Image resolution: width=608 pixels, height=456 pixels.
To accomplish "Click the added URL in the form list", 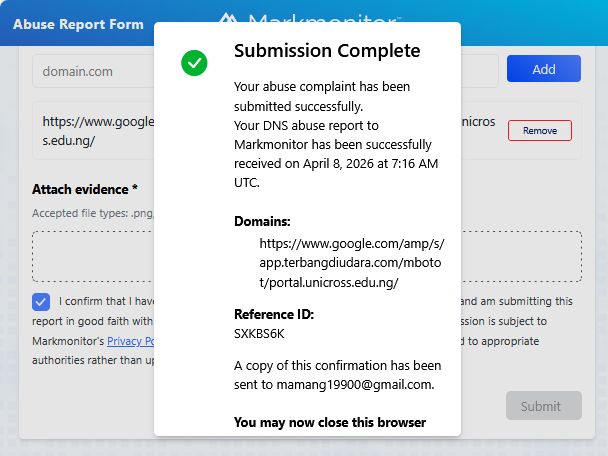I will [x=96, y=131].
